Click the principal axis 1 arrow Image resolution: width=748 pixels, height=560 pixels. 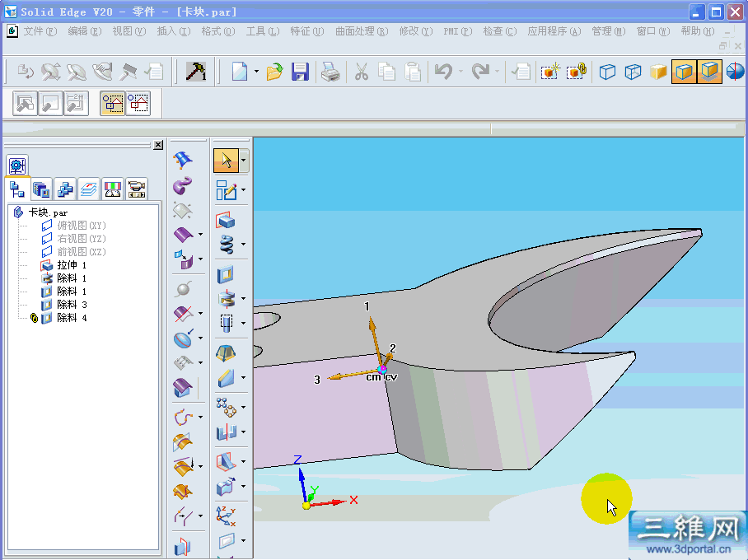(375, 343)
